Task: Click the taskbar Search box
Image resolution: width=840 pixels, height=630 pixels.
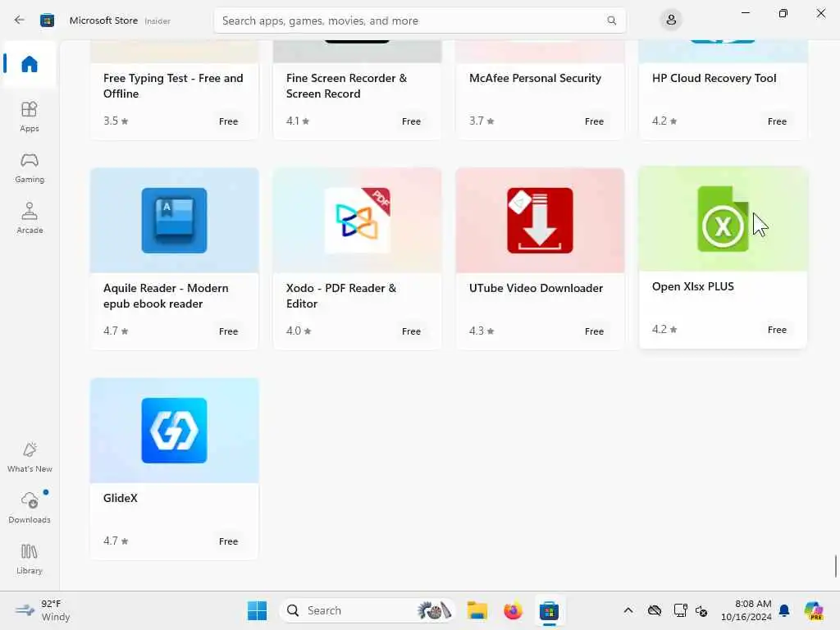Action: pos(367,610)
